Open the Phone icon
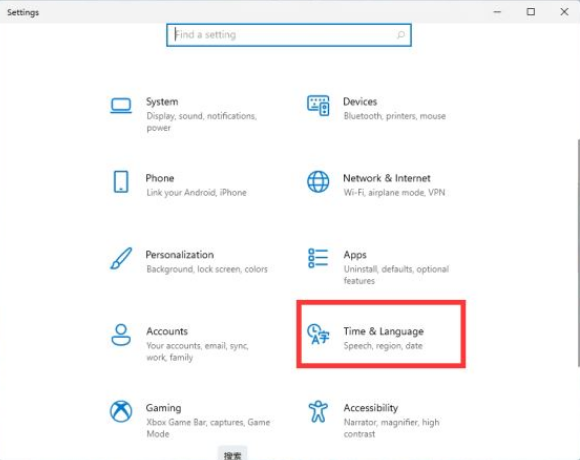 coord(121,182)
